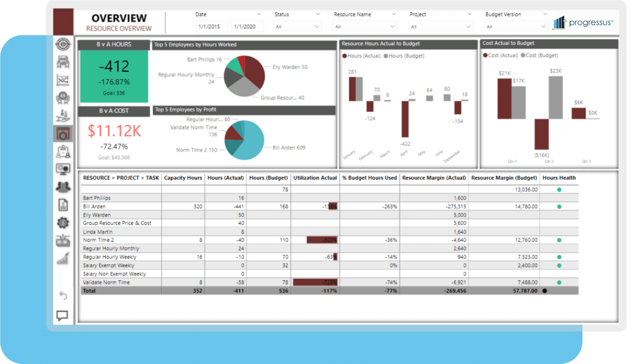Select the highlighted resource overview sidebar icon
Viewport: 632px width, 364px height.
pos(63,133)
